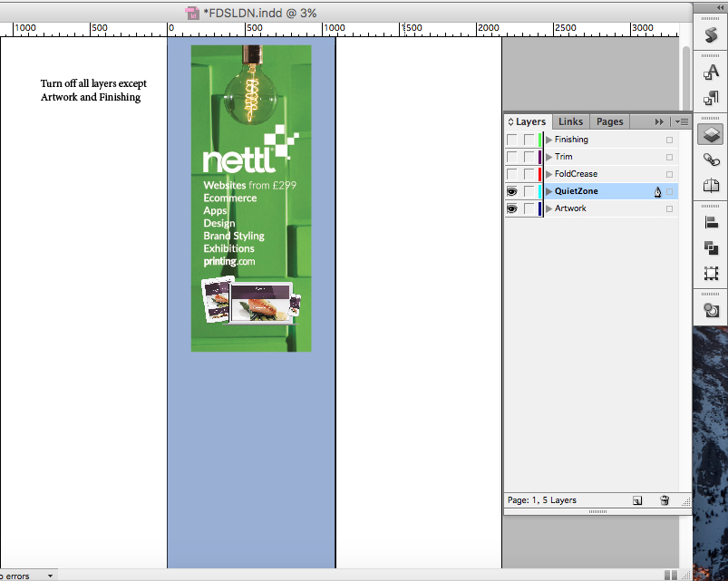
Task: Expand the Finishing layer disclosure triangle
Action: click(548, 140)
